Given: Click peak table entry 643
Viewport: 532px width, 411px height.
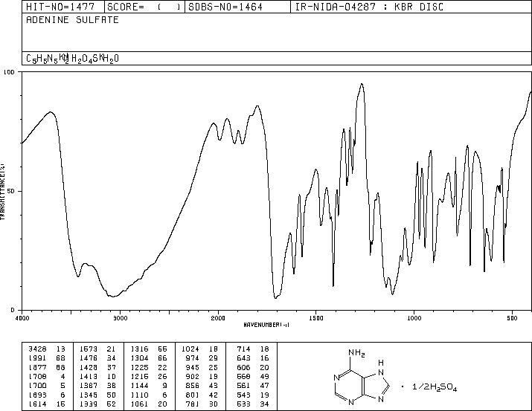Looking at the screenshot, I should (243, 358).
